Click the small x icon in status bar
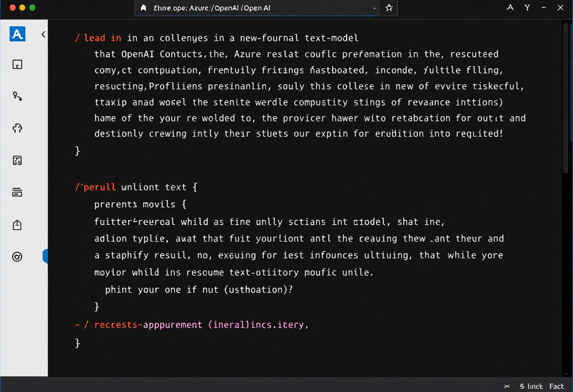Image resolution: width=573 pixels, height=392 pixels. pyautogui.click(x=507, y=386)
